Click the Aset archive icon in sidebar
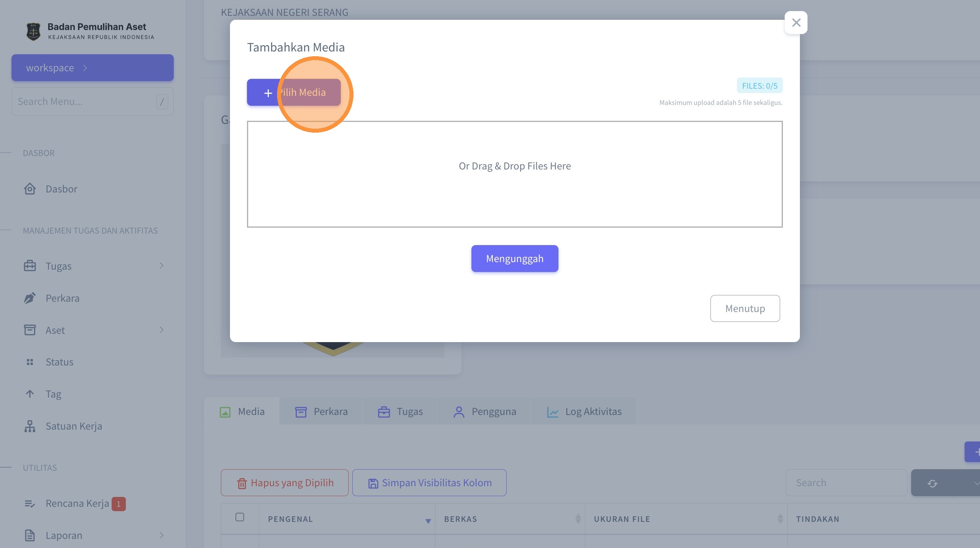980x548 pixels. pos(30,330)
